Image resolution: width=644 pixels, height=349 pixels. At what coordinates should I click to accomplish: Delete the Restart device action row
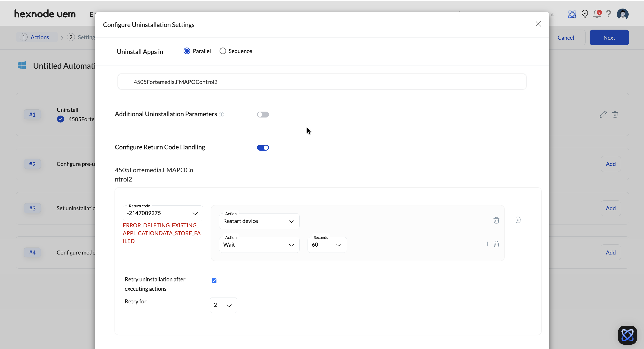point(496,220)
